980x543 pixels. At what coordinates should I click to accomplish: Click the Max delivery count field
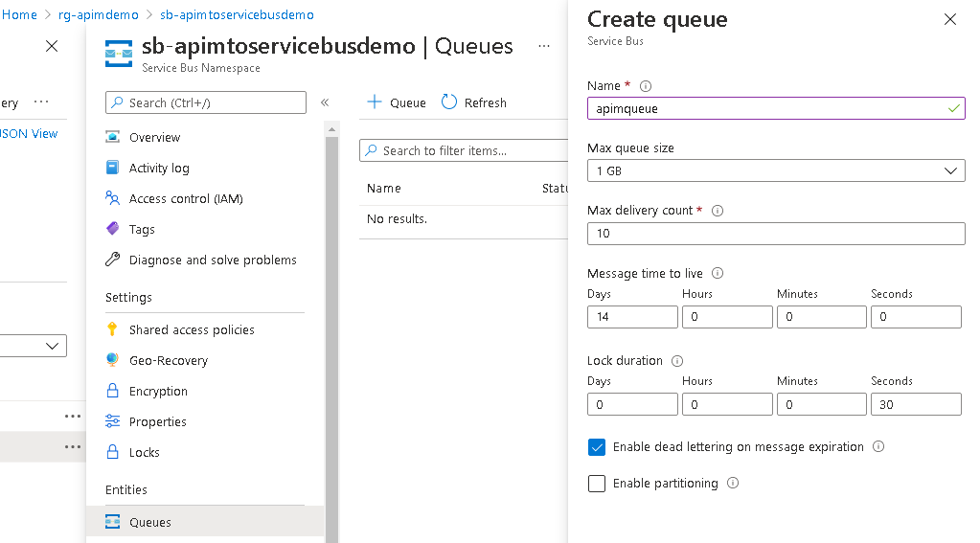tap(776, 233)
